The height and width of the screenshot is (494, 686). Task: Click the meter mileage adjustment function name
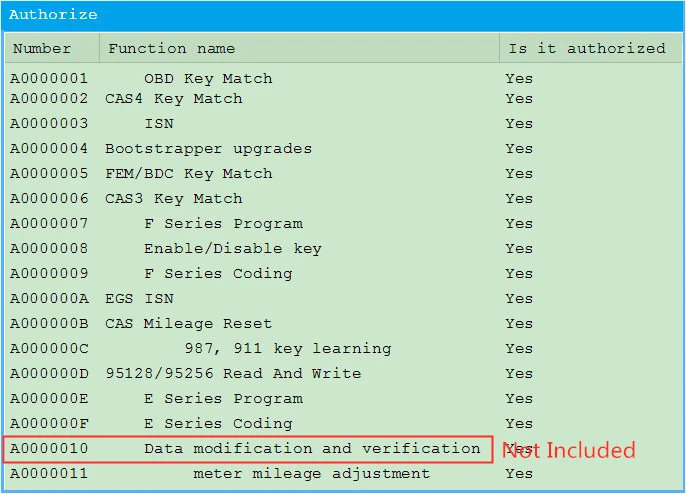click(312, 474)
